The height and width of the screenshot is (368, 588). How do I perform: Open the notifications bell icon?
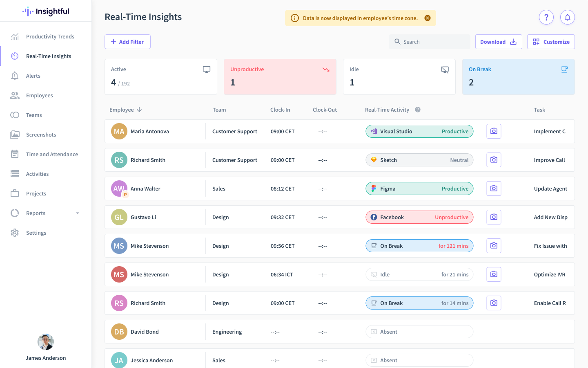568,17
